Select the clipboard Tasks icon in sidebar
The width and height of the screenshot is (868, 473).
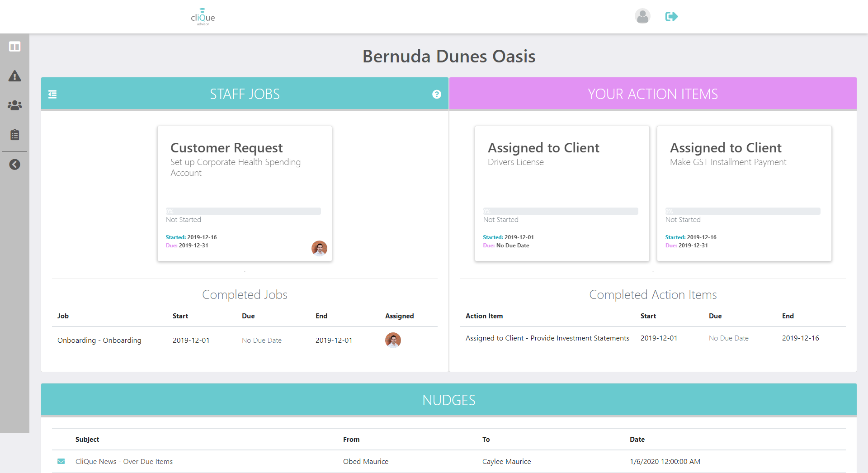[14, 134]
